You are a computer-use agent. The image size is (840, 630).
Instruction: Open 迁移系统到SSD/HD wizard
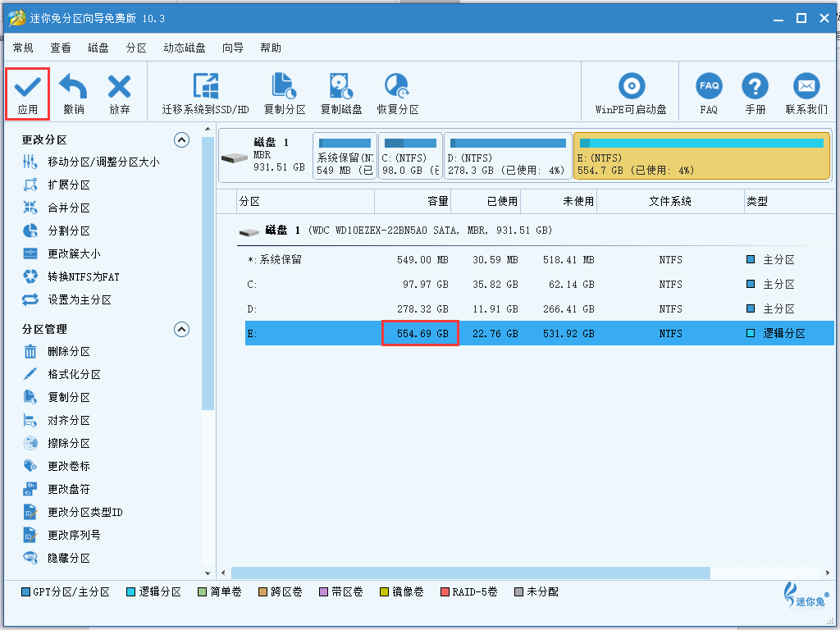[x=206, y=94]
